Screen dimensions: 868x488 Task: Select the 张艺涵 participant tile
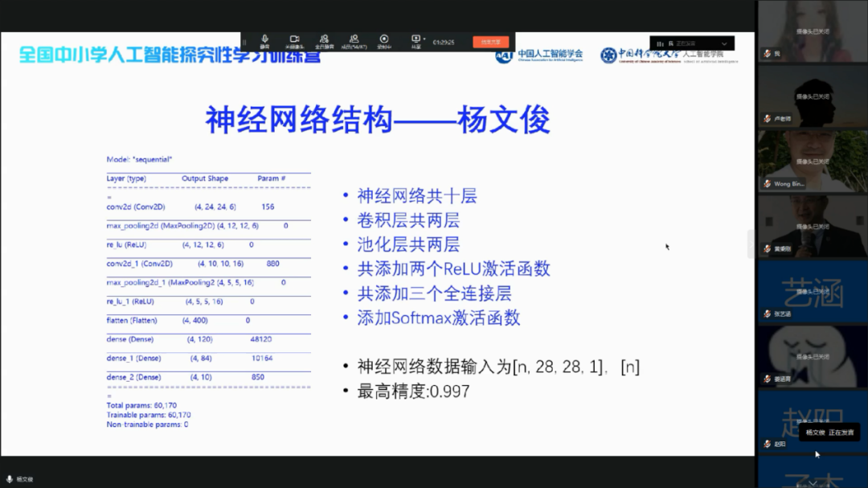[x=813, y=291]
